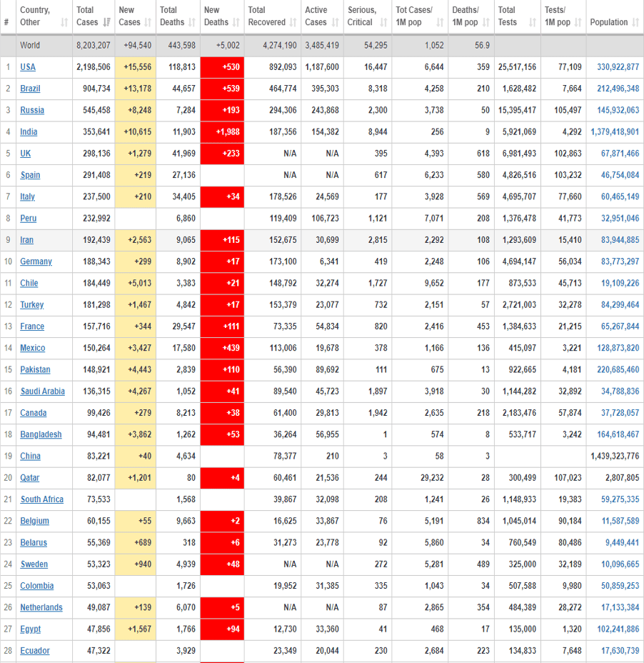Click Russia population link 145,932,063
Screen dimensions: 644x663
(618, 110)
